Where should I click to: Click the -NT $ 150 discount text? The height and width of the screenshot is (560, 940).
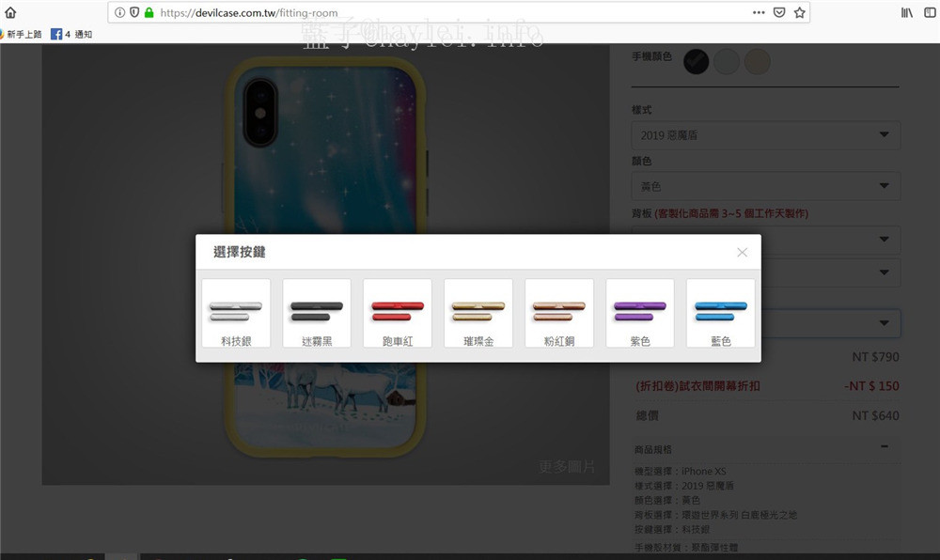[x=871, y=386]
